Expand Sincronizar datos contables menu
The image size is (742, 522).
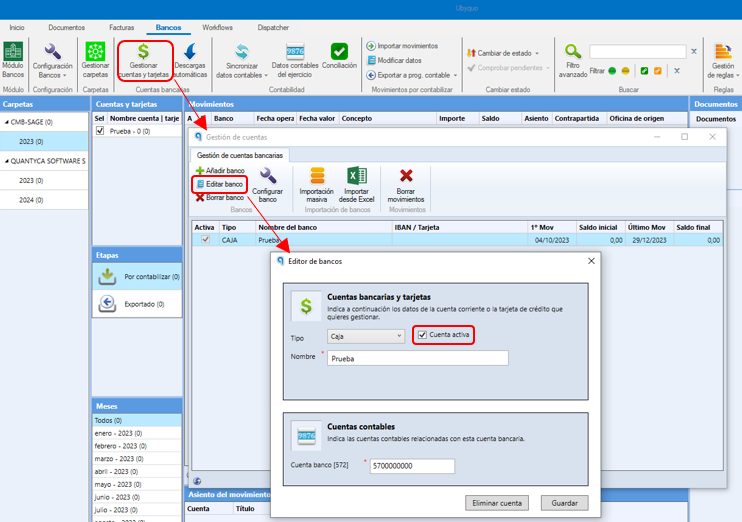pos(242,60)
